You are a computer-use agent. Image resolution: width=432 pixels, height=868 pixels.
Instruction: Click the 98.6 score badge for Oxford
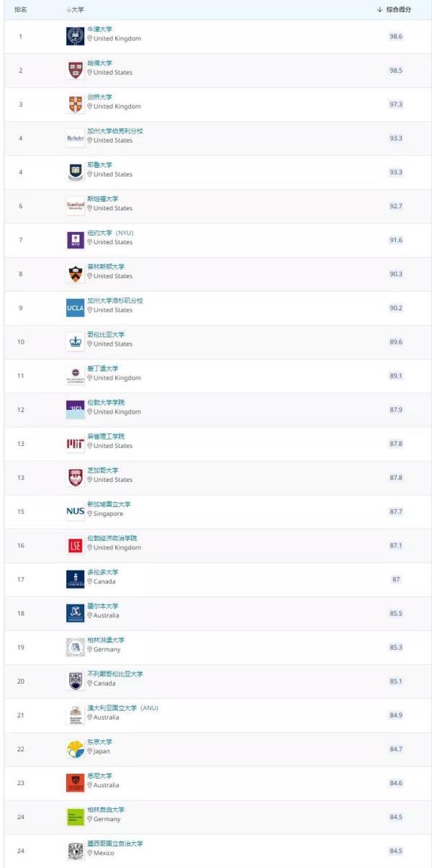click(396, 36)
